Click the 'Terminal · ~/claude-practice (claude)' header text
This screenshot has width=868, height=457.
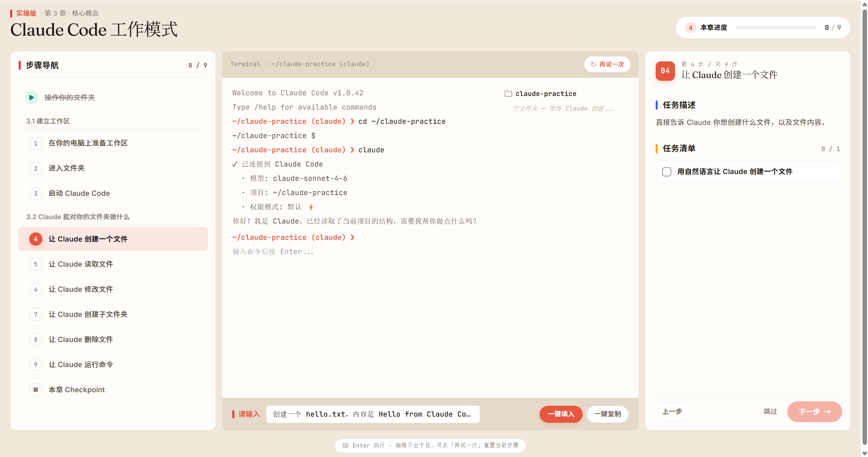point(300,64)
